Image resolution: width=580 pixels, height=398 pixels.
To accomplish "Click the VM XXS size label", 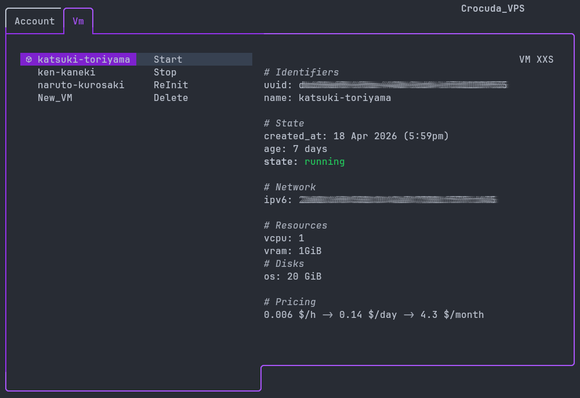I will pyautogui.click(x=536, y=59).
